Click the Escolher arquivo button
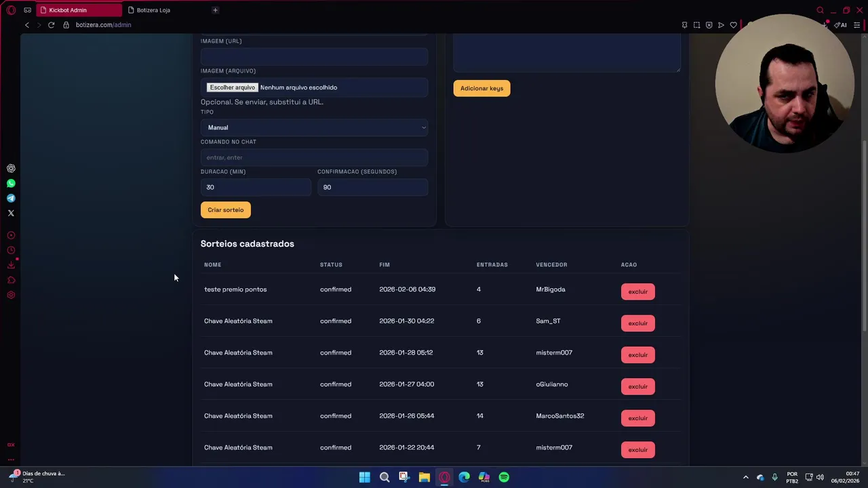 (x=233, y=87)
